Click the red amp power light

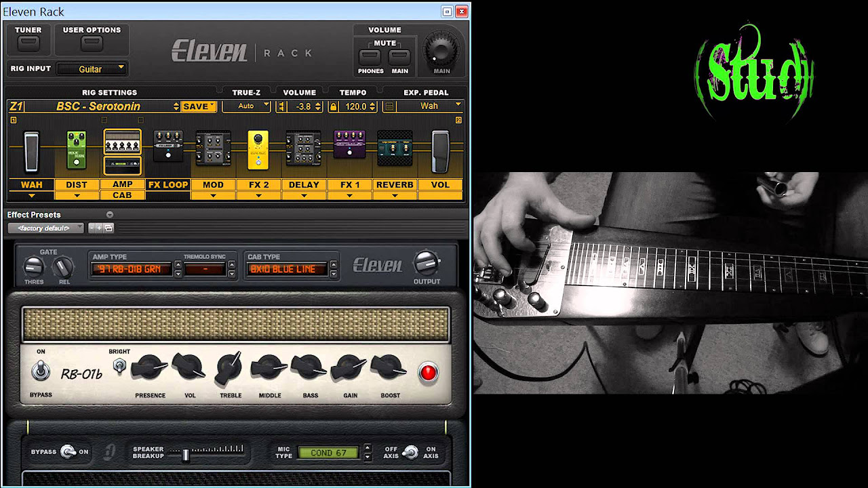point(428,372)
